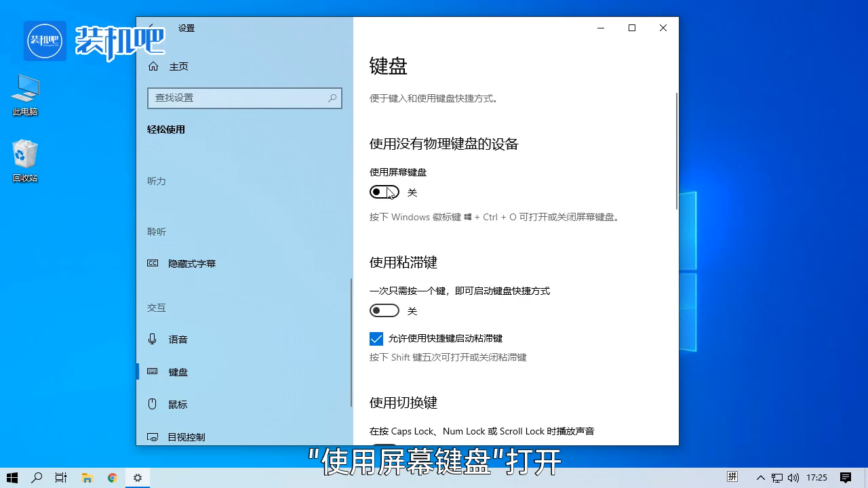Open 鼠标 mouse settings via its icon
This screenshot has height=488, width=868.
[152, 404]
